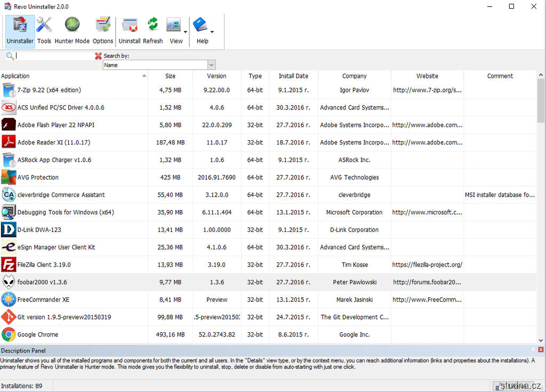The height and width of the screenshot is (392, 546).
Task: Select Adobe Reader XI entry
Action: pyautogui.click(x=53, y=142)
